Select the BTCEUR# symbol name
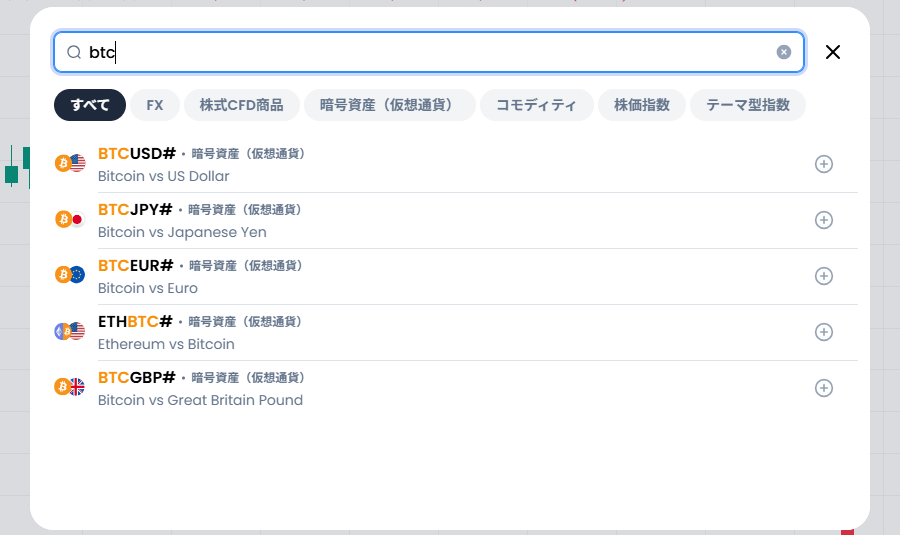900x535 pixels. [135, 266]
